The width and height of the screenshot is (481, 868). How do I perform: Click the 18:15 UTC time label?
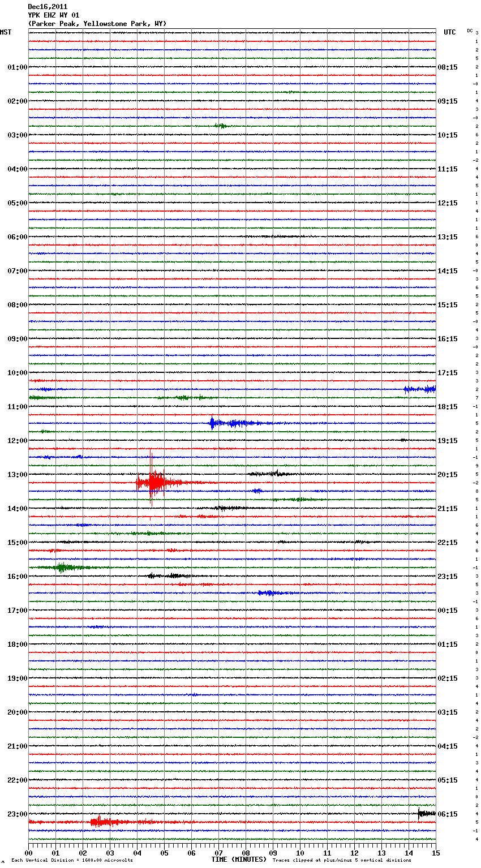click(x=448, y=407)
